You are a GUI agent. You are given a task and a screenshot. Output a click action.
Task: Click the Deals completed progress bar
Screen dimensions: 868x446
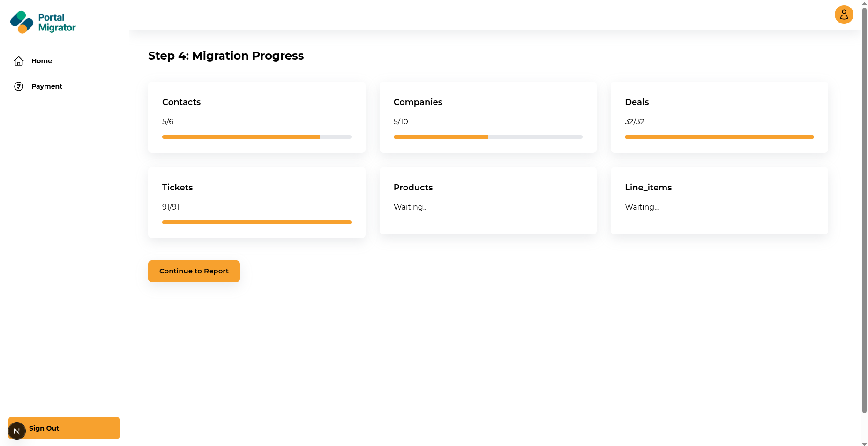[719, 136]
